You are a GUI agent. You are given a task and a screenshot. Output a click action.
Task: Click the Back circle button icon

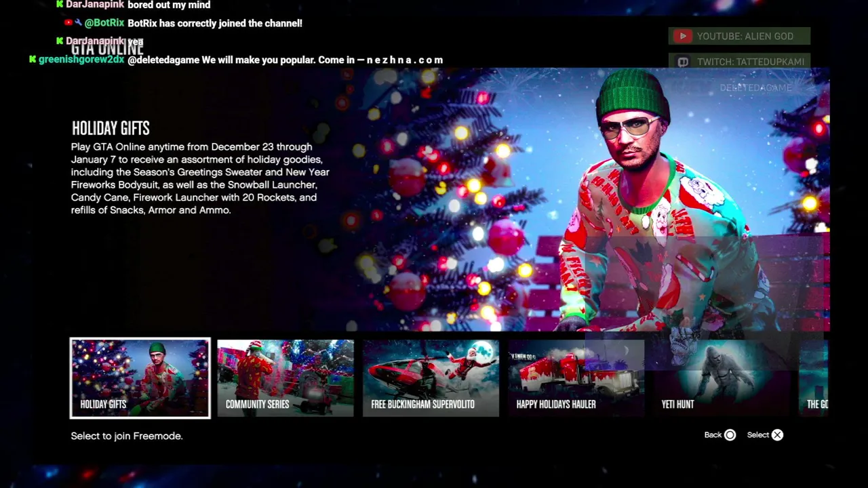pyautogui.click(x=730, y=435)
